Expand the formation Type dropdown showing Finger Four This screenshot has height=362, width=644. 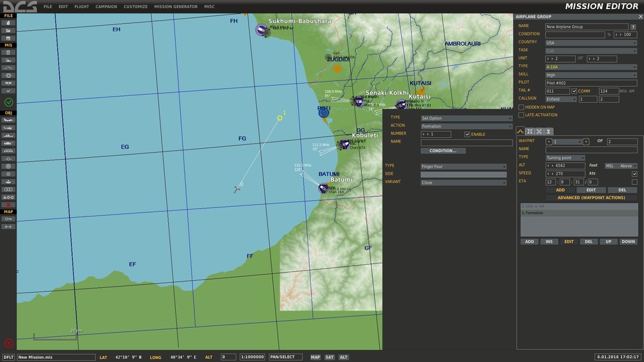tap(464, 166)
